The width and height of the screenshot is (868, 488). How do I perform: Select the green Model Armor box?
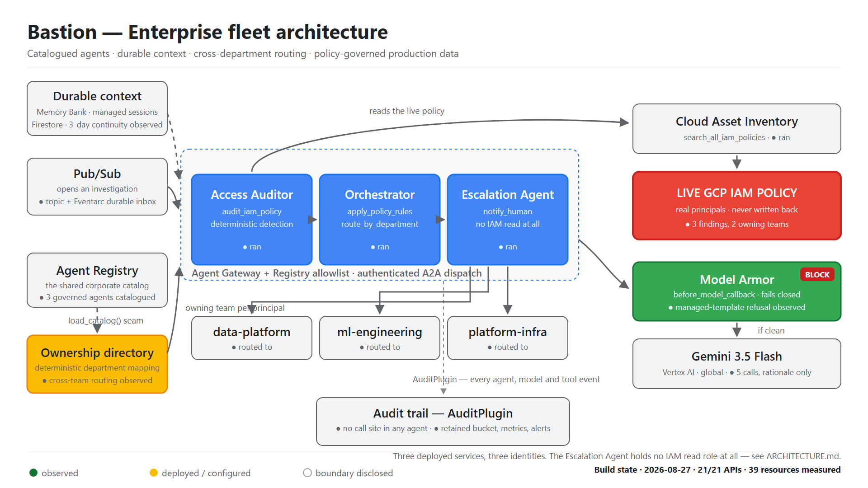(737, 291)
